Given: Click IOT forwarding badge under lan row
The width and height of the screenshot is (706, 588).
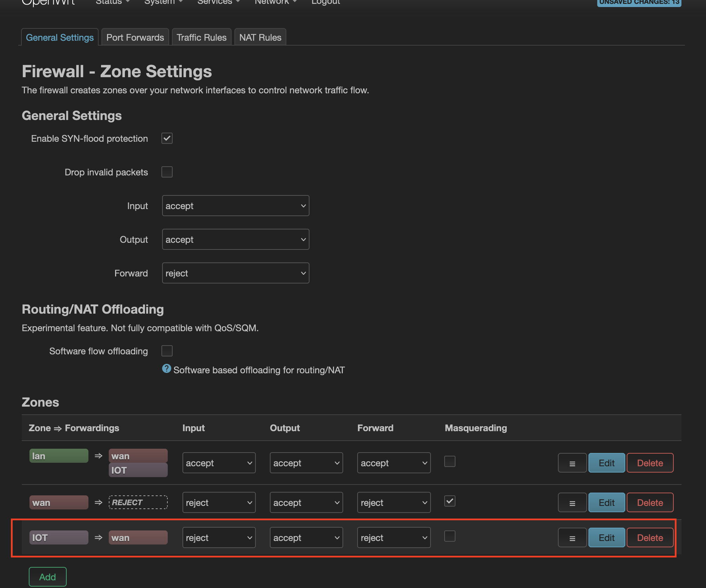Looking at the screenshot, I should [138, 470].
